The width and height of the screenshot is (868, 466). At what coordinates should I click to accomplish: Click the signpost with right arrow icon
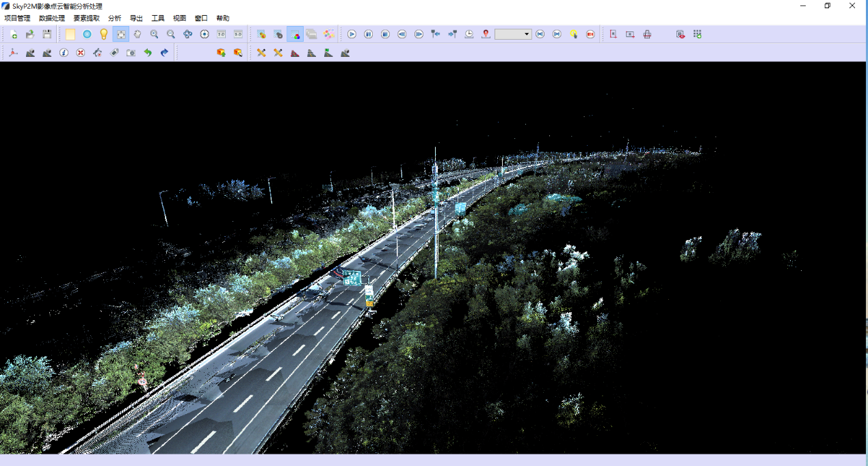[x=452, y=34]
